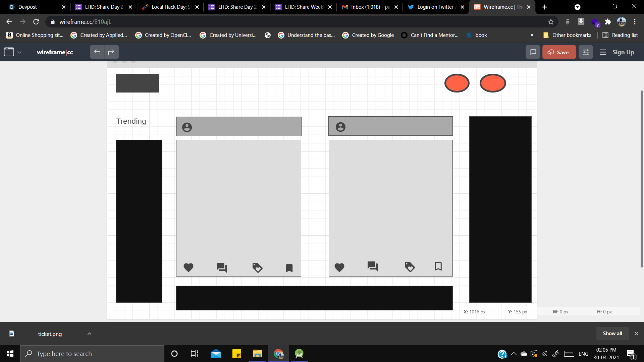Click the filled bookmark icon on first card
The image size is (644, 362).
point(289,268)
